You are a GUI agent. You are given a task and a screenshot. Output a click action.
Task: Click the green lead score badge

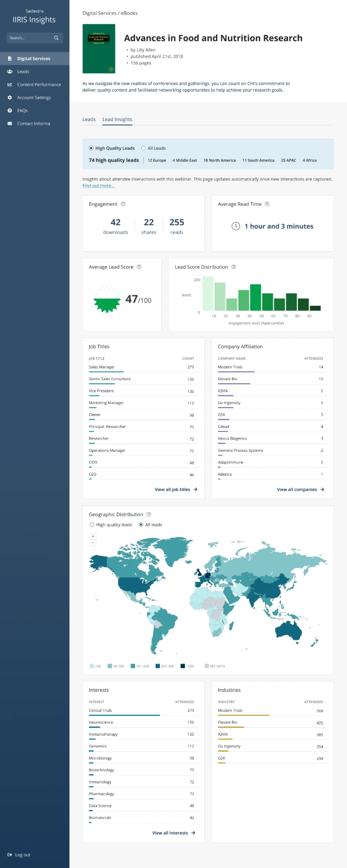[x=107, y=299]
